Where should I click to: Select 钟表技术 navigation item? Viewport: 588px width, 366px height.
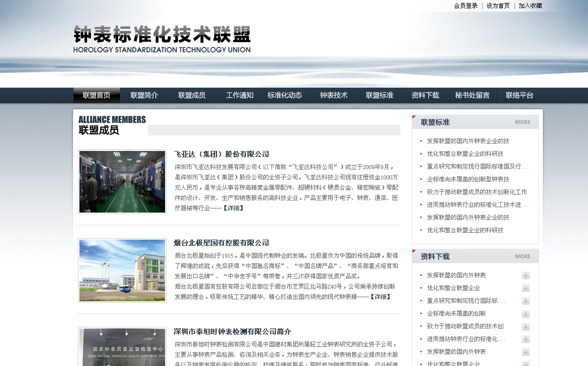pyautogui.click(x=334, y=96)
